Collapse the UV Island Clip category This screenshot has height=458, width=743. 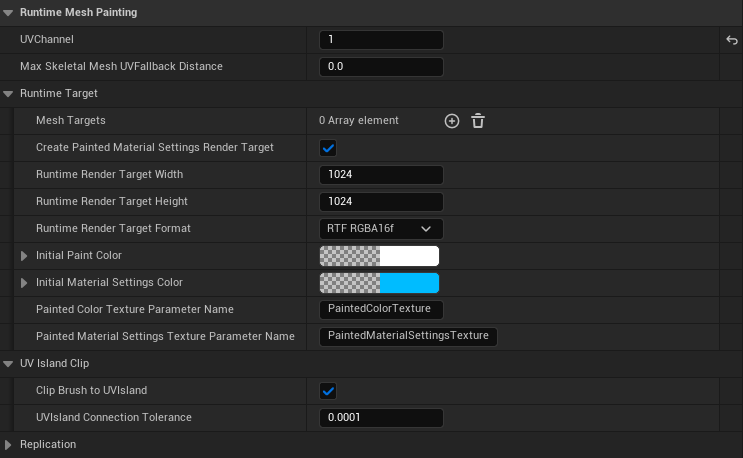tap(8, 364)
